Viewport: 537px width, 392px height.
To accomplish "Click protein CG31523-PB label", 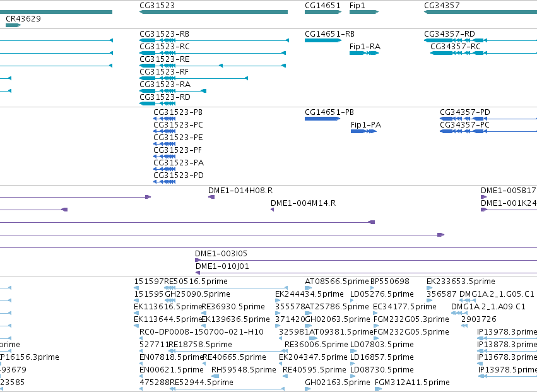I will click(x=178, y=112).
